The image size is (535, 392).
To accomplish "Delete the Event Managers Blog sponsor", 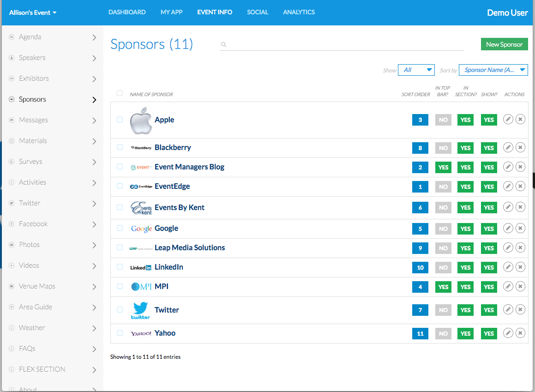I will tap(520, 167).
